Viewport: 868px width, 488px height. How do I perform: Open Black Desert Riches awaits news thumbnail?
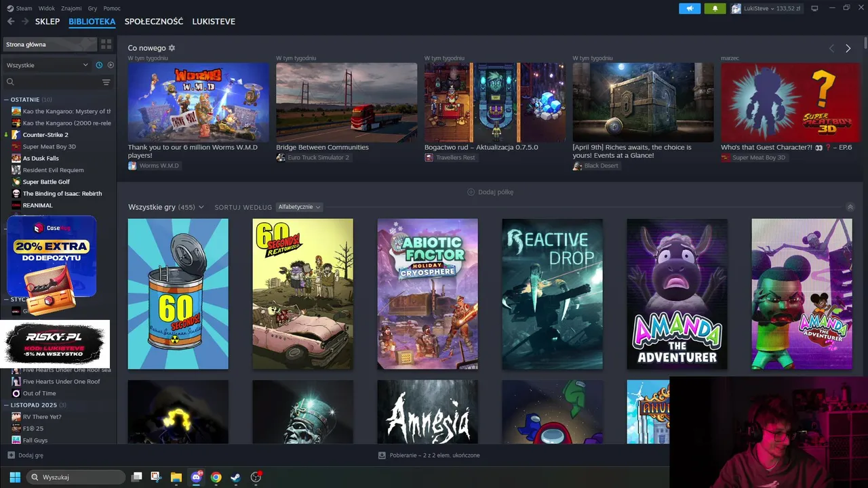point(643,102)
